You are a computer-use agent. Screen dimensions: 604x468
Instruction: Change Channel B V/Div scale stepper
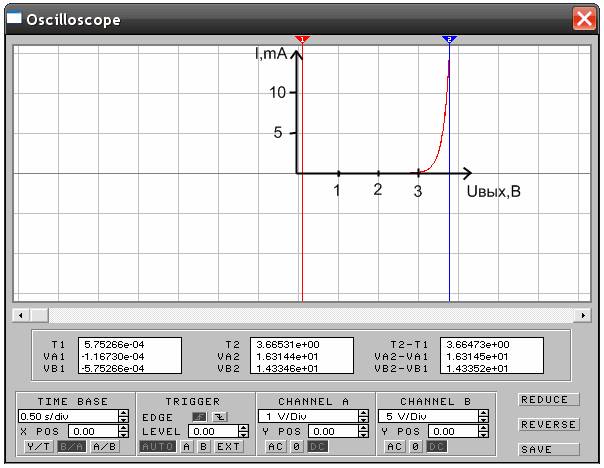[493, 416]
